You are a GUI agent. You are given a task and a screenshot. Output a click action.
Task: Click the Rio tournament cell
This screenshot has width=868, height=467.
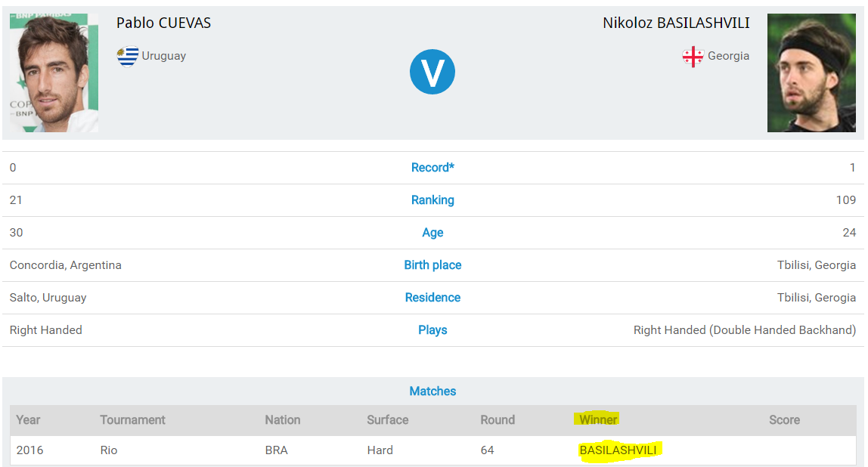(109, 450)
